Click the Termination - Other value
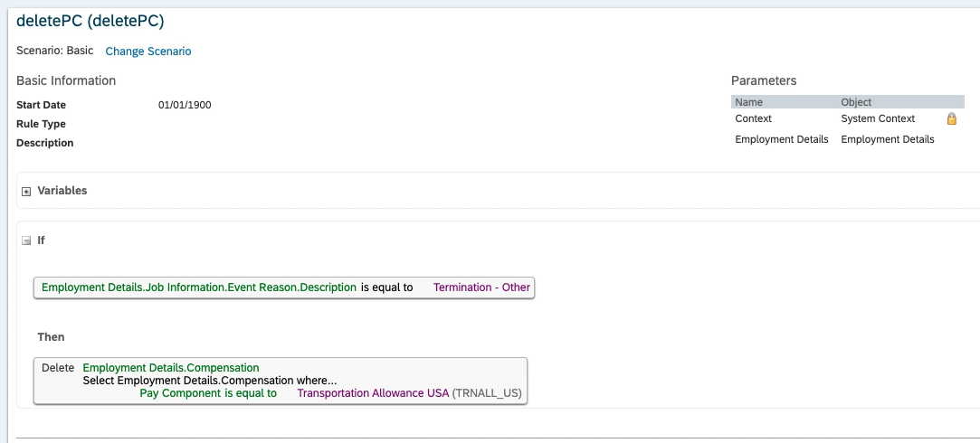This screenshot has height=443, width=980. [481, 287]
